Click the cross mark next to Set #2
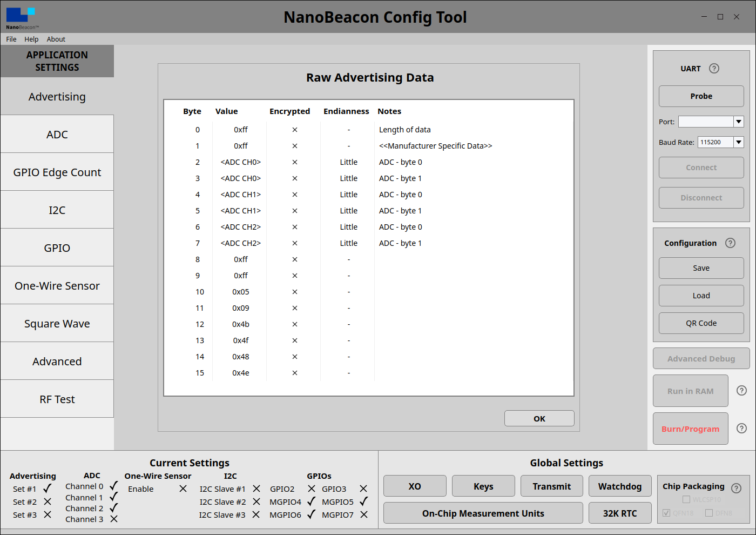 tap(48, 501)
